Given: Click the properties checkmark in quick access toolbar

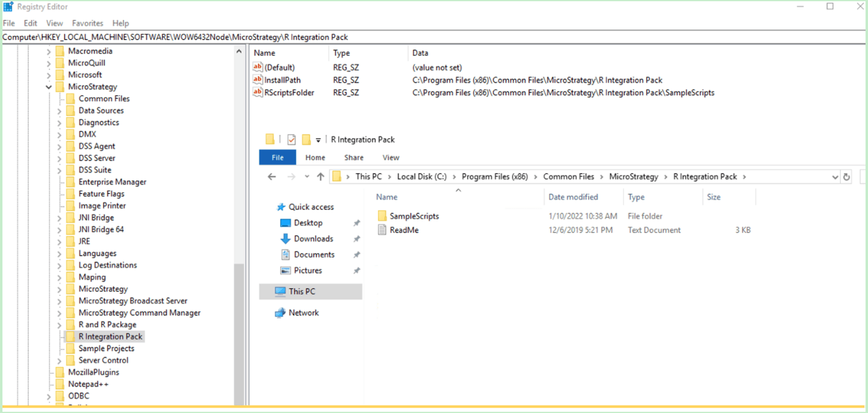Looking at the screenshot, I should pyautogui.click(x=292, y=140).
